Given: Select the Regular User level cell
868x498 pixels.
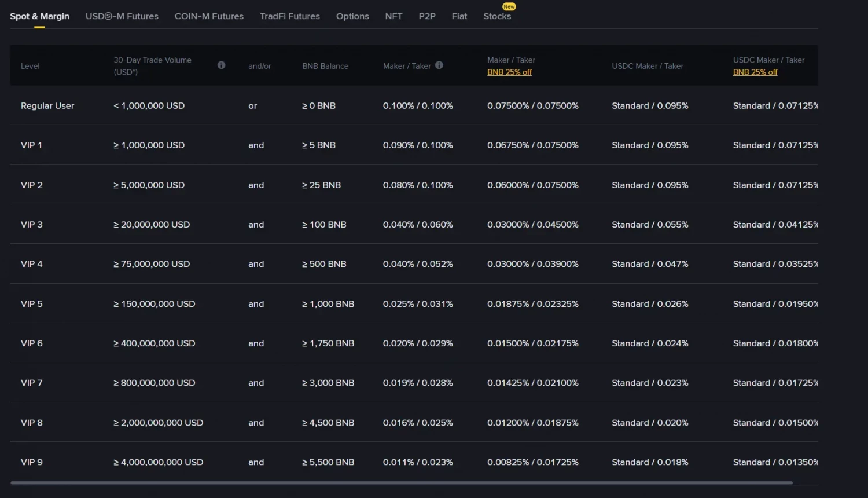Looking at the screenshot, I should [47, 106].
